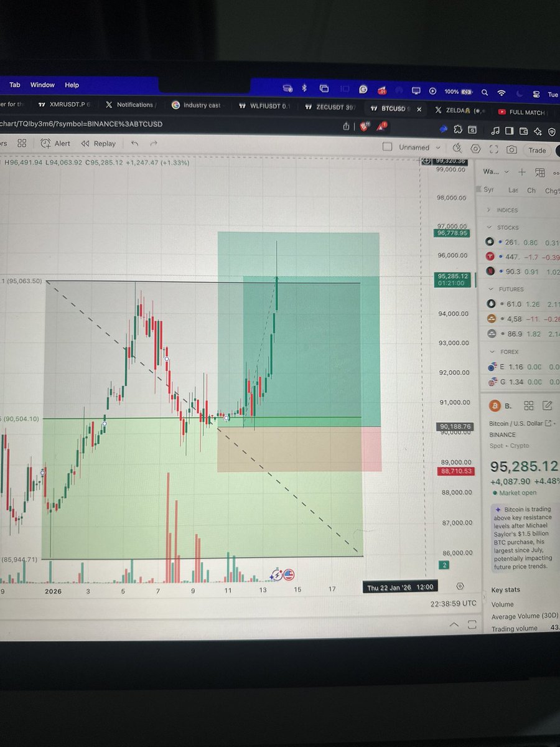This screenshot has width=560, height=747.
Task: Take a chart snapshot camera icon
Action: click(x=511, y=150)
